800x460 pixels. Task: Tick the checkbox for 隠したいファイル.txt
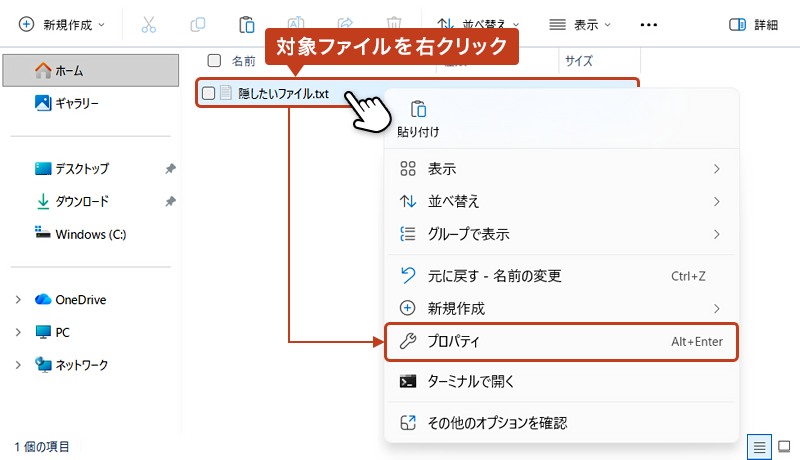tap(208, 93)
